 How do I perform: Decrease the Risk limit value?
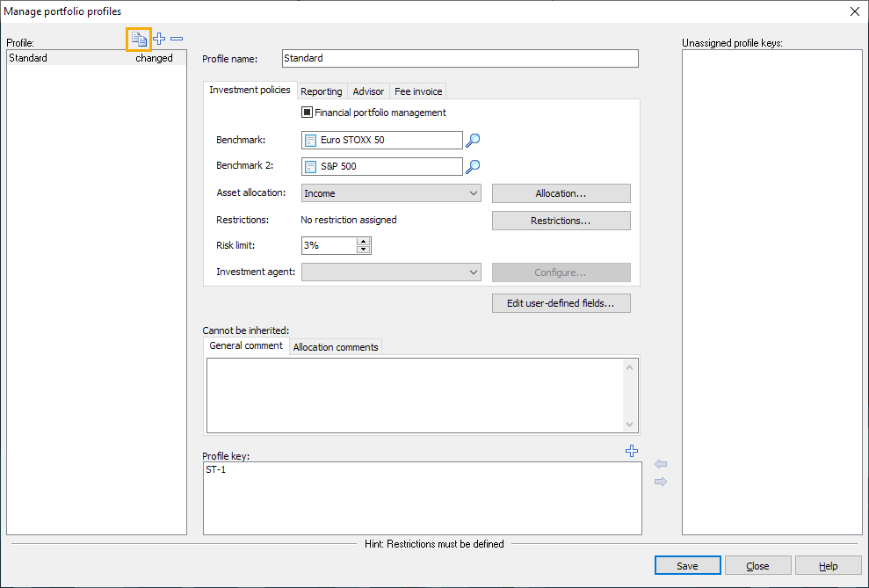pos(364,250)
